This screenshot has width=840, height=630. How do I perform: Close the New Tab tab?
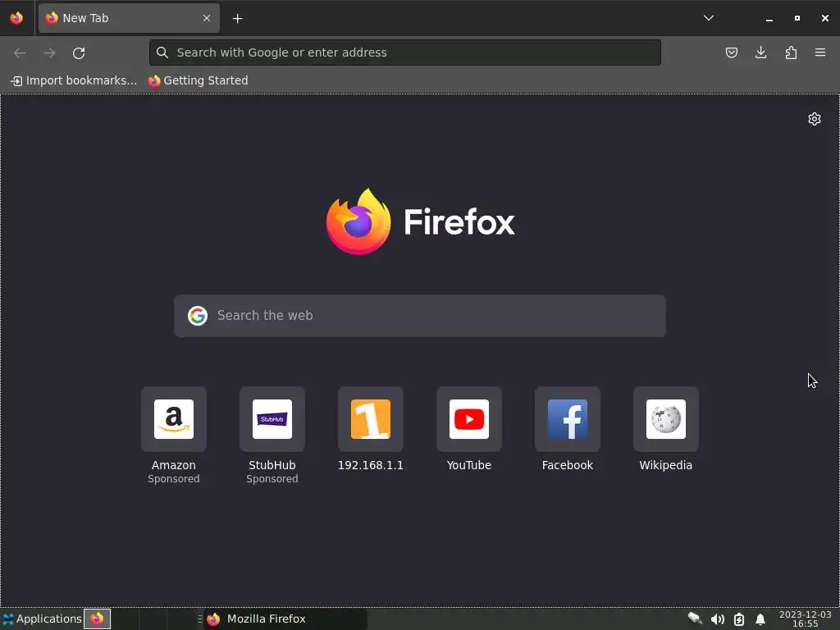pyautogui.click(x=207, y=18)
